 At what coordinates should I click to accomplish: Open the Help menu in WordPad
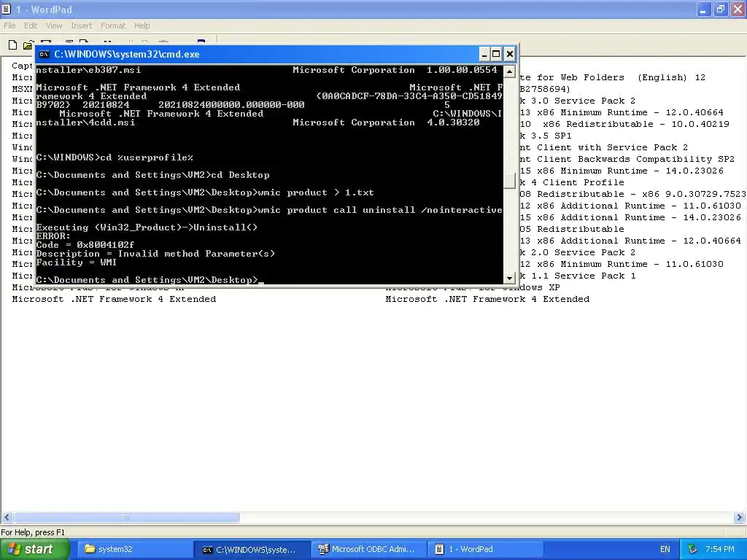[142, 26]
